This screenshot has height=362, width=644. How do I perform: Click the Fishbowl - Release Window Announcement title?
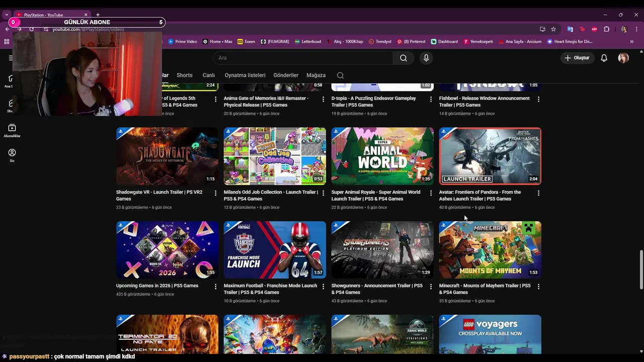tap(485, 102)
